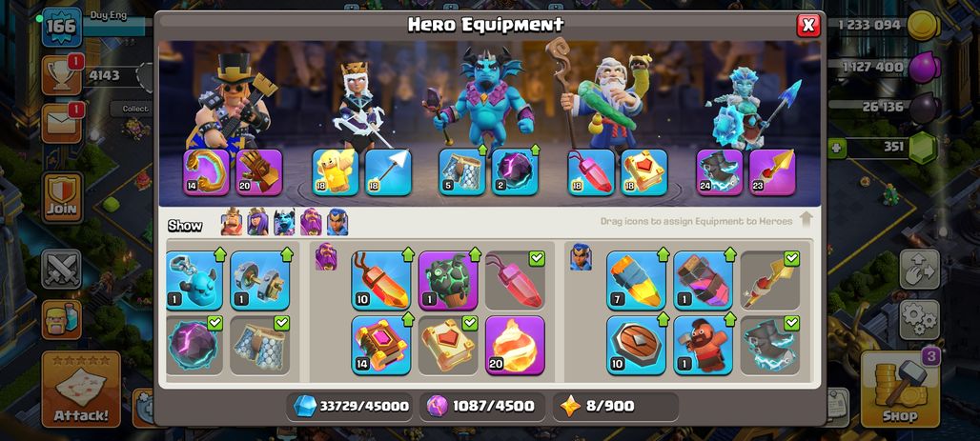Viewport: 980px width, 441px height.
Task: Select the assigned Life Gem with checkmark
Action: click(x=515, y=280)
